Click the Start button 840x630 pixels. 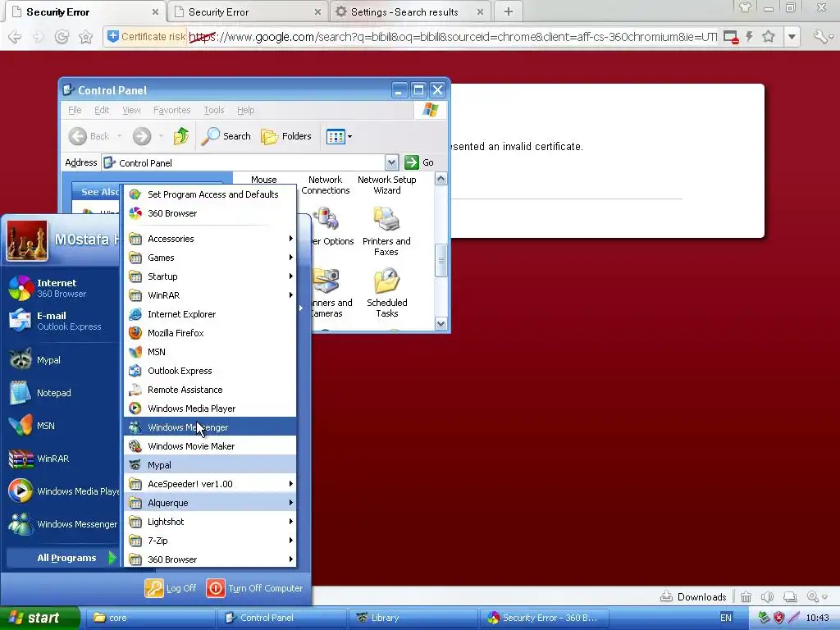39,618
